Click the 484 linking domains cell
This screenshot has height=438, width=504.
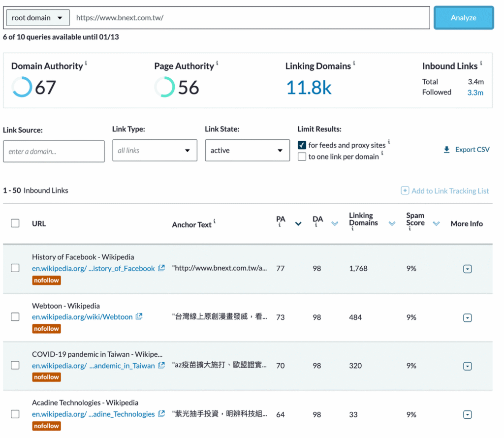(355, 317)
